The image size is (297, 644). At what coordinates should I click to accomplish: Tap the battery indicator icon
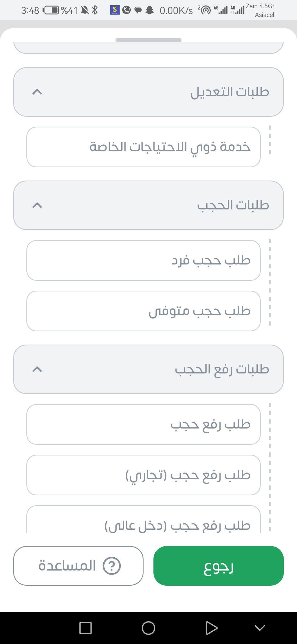click(51, 10)
